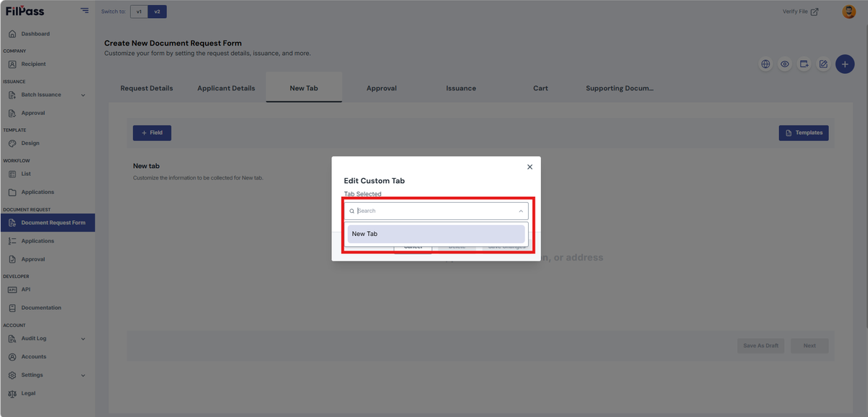
Task: Open the Design template page
Action: 30,143
